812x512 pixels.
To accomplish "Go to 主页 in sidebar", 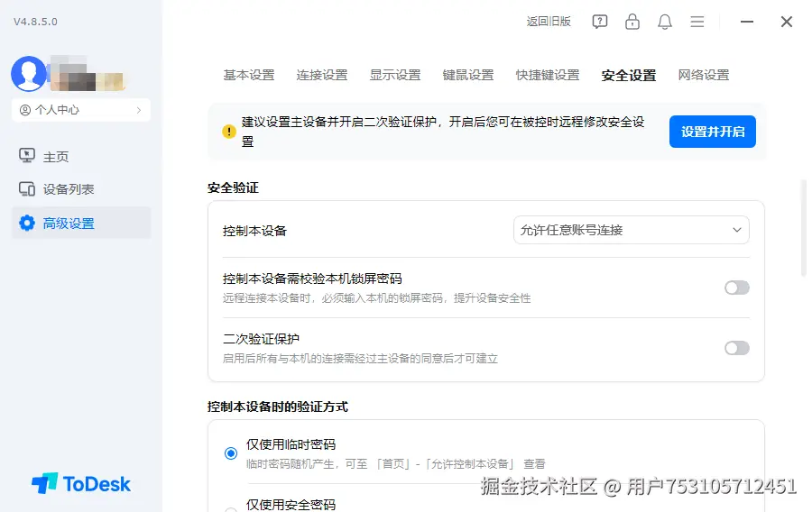I will [x=81, y=156].
